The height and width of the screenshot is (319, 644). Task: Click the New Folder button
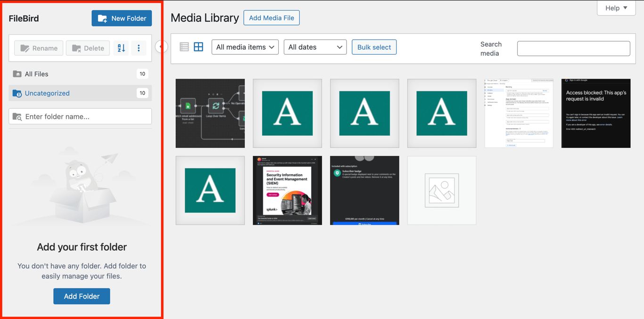tap(122, 18)
